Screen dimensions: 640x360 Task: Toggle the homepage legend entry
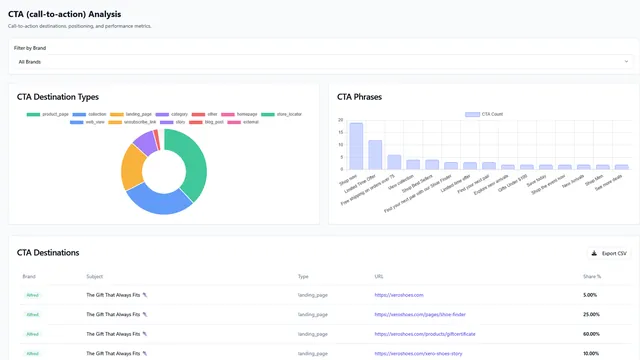tap(240, 114)
